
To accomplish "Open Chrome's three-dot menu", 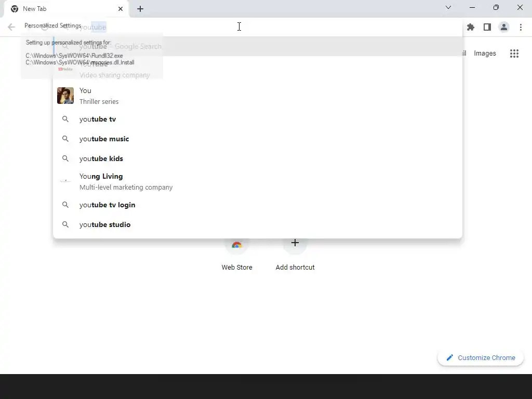I will coord(521,27).
